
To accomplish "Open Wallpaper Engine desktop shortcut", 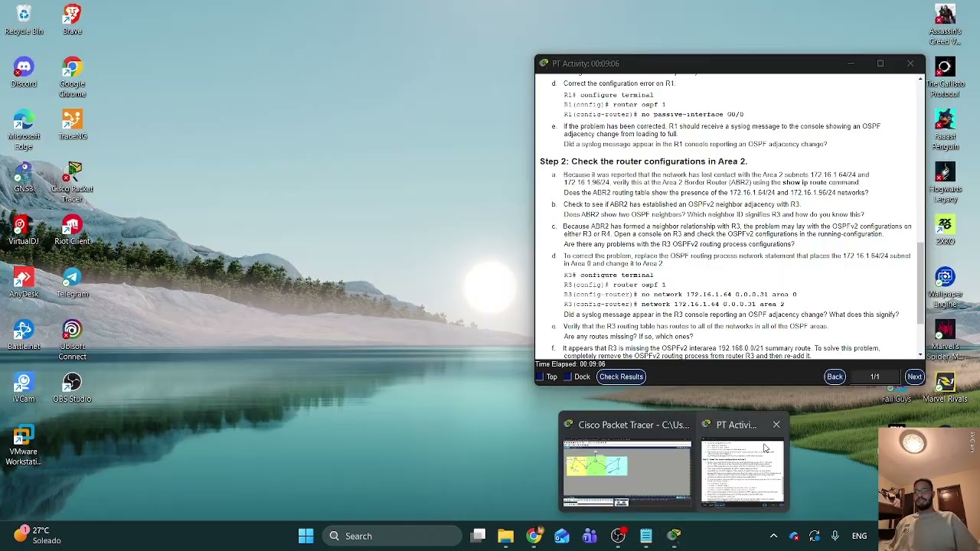I will pos(945,288).
